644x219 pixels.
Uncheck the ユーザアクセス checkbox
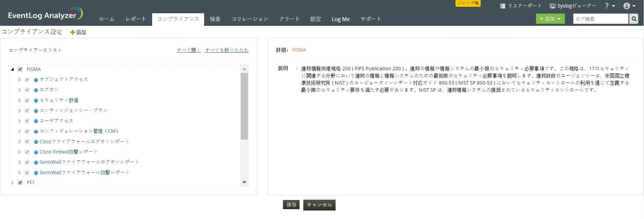tap(27, 121)
